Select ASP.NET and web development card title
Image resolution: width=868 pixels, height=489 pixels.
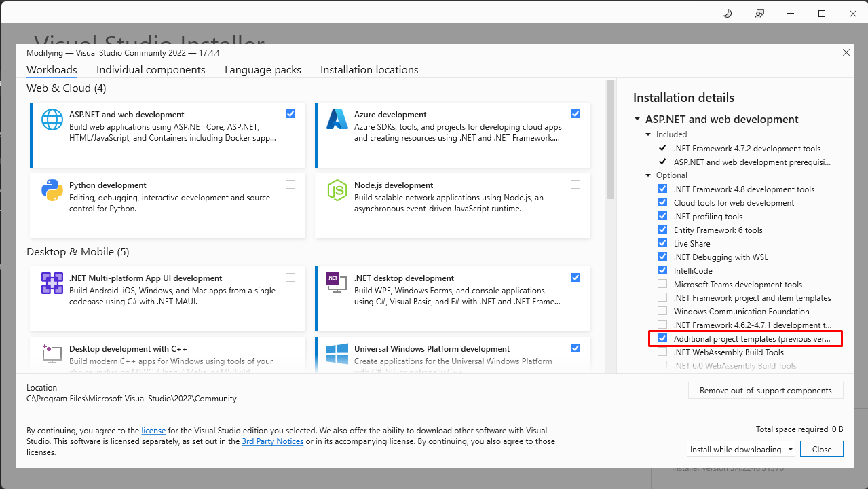[x=127, y=115]
